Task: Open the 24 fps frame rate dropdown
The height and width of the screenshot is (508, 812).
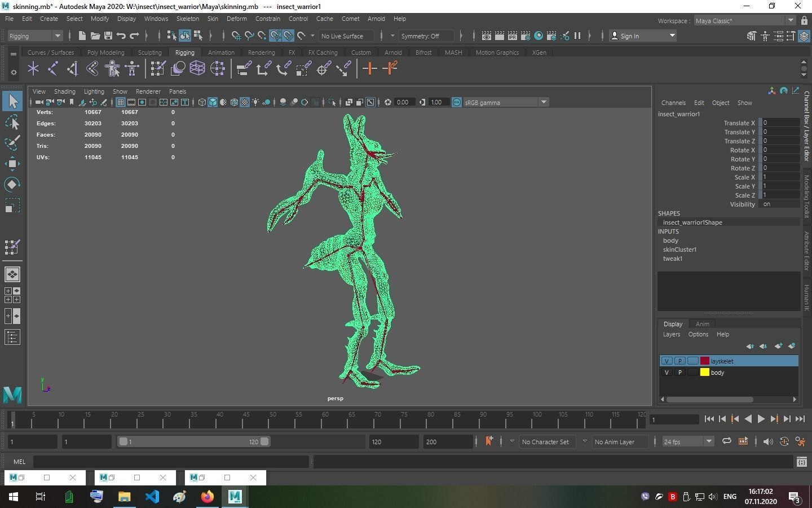Action: pyautogui.click(x=709, y=441)
